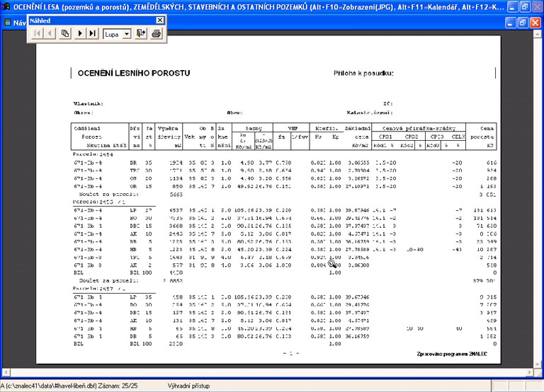The width and height of the screenshot is (544, 392).
Task: Click the Sazby column header
Action: (x=254, y=128)
